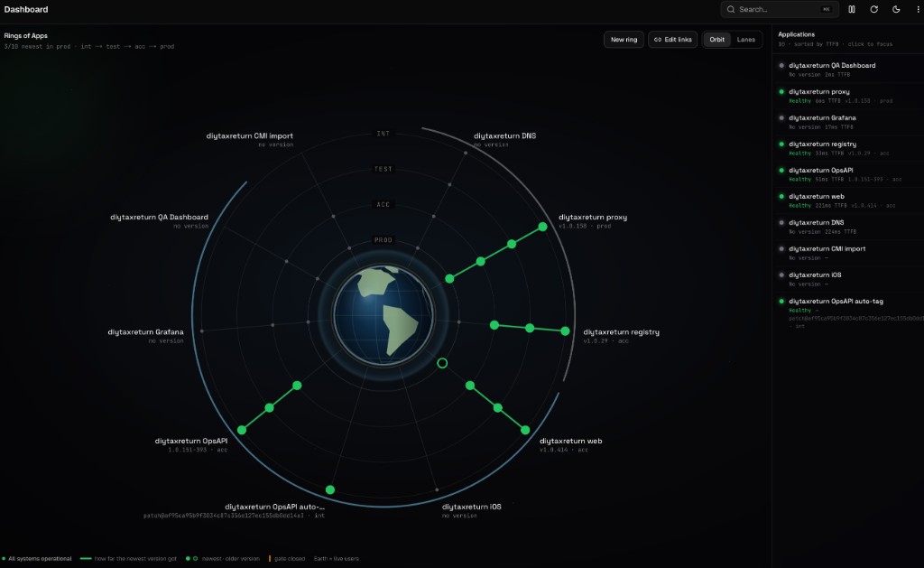Select diytaxreturn web in the Applications list

point(848,200)
